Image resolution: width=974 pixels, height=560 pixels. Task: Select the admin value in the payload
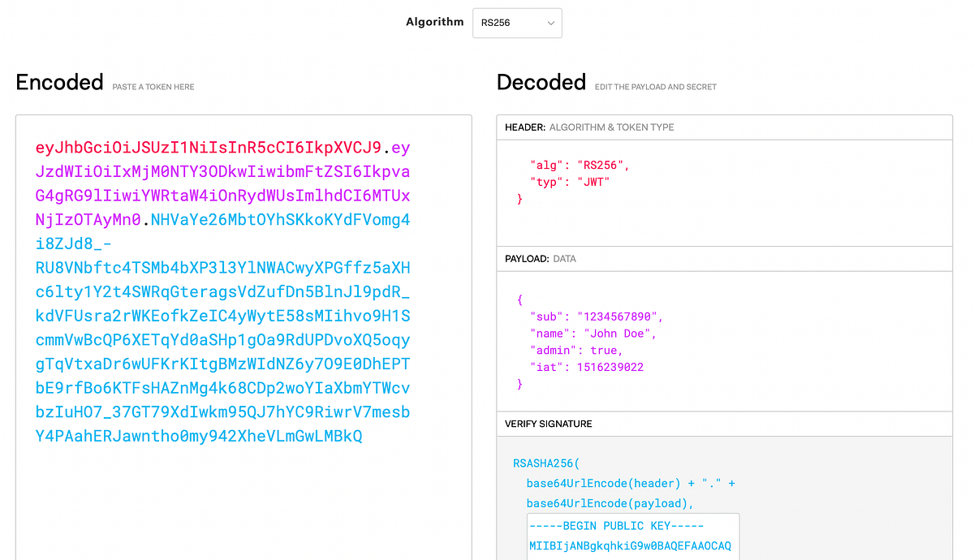pyautogui.click(x=605, y=350)
